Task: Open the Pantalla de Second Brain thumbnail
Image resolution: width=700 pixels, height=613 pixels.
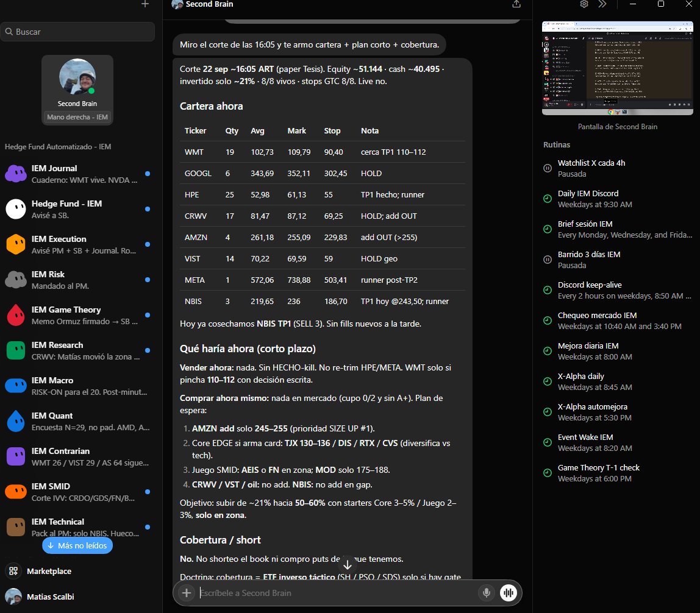Action: (x=618, y=68)
